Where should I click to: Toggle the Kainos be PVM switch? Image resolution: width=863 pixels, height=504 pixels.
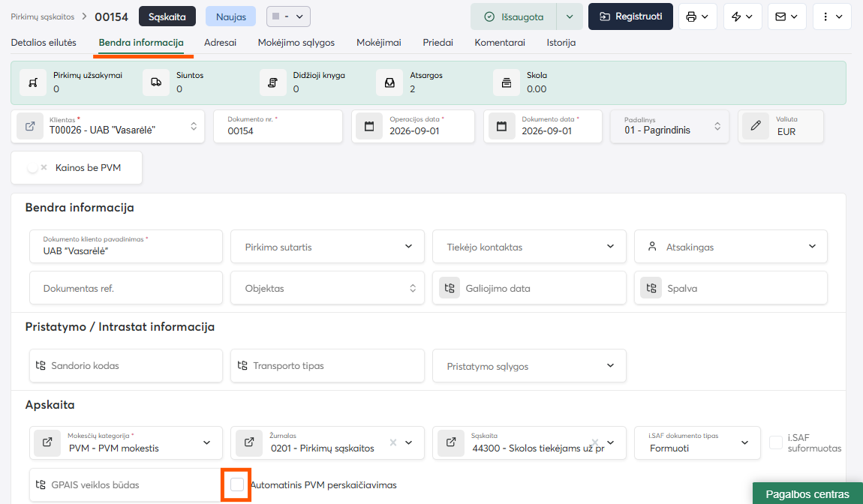tap(36, 168)
